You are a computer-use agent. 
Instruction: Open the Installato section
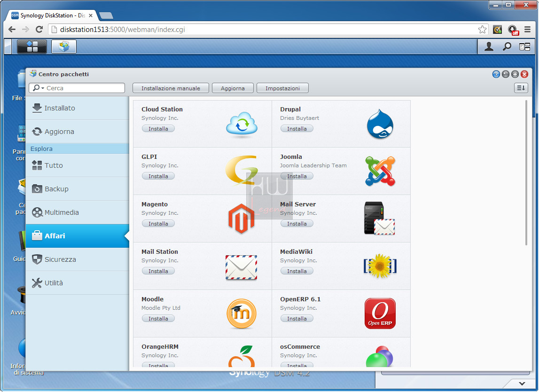click(78, 108)
